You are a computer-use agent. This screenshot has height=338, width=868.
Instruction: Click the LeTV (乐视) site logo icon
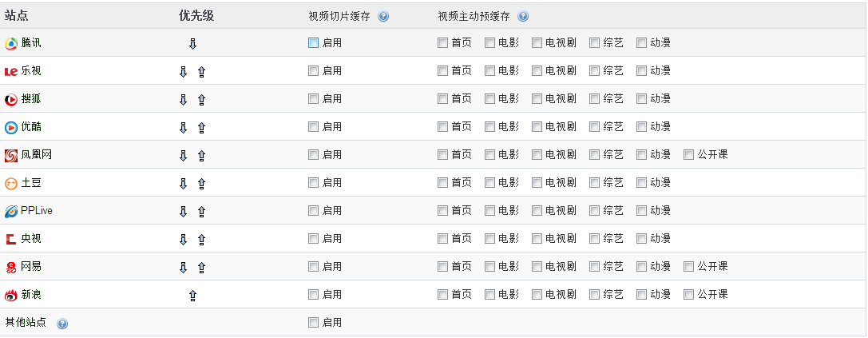coord(11,71)
